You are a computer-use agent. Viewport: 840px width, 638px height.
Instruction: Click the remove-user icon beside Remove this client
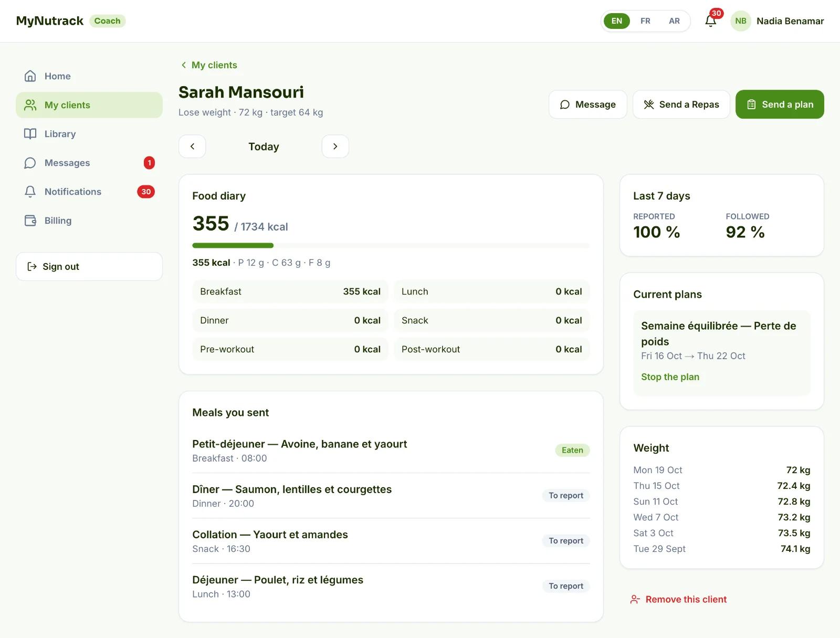[635, 600]
